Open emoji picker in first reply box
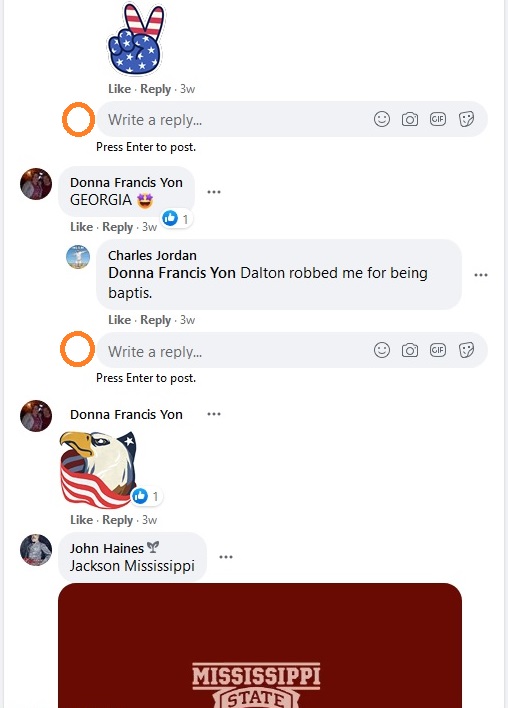Viewport: 508px width, 708px height. [382, 119]
